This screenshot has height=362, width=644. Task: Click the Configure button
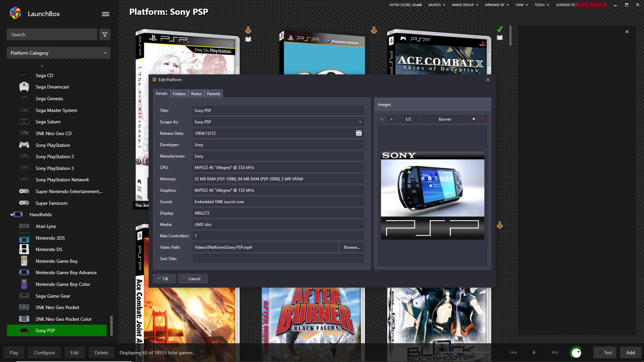point(44,353)
